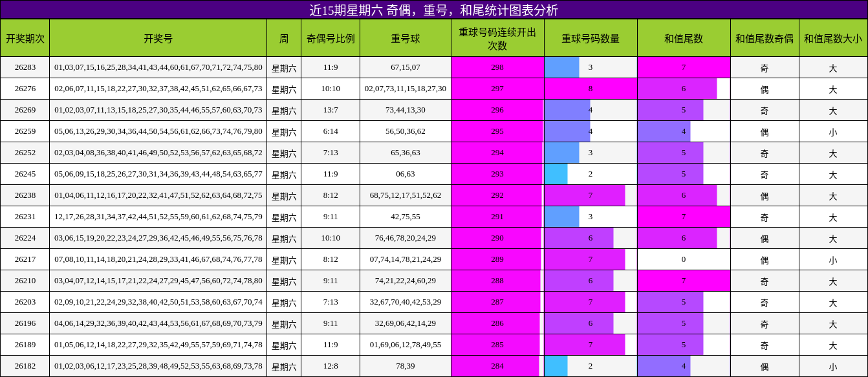Click the 298 consecutive count bar

click(497, 67)
